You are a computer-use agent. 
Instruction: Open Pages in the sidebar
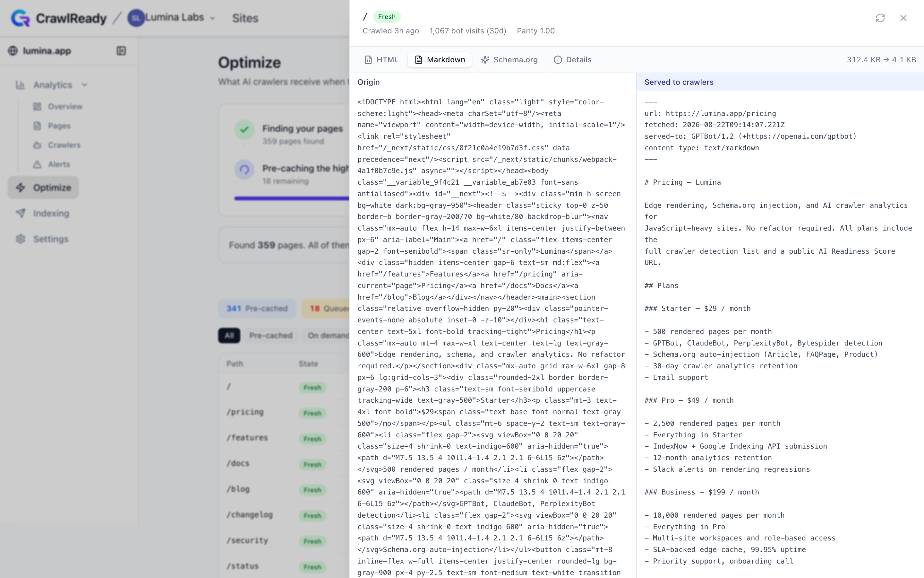coord(59,126)
